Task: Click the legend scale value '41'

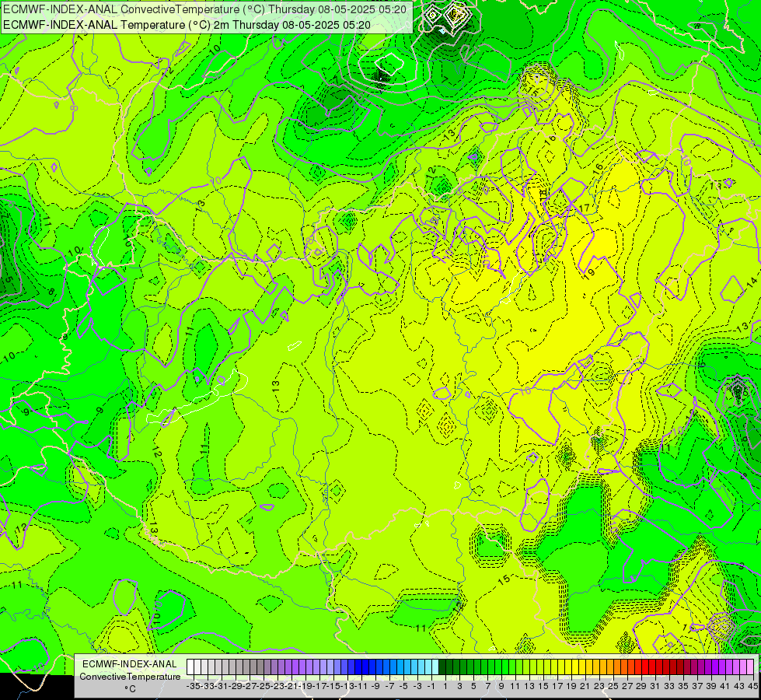Action: coord(725,686)
